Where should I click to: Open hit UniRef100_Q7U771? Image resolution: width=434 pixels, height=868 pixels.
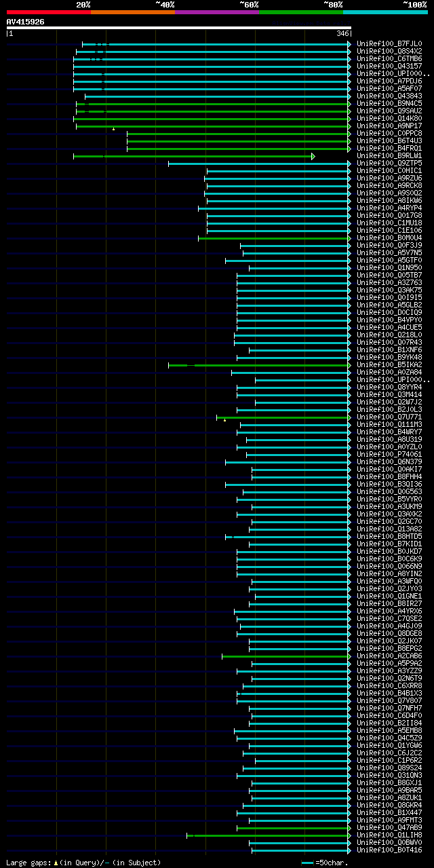pyautogui.click(x=389, y=417)
